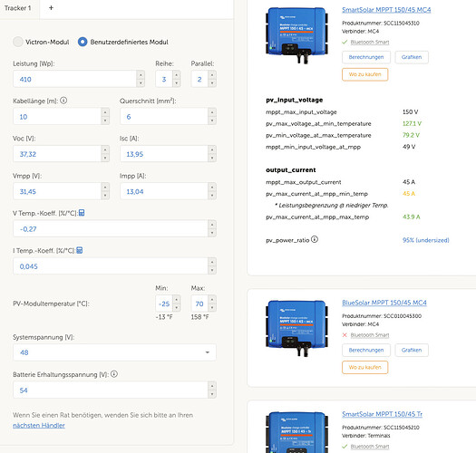Viewport: 476px width, 453px height.
Task: Increase the Reihe stepper value
Action: pos(177,75)
